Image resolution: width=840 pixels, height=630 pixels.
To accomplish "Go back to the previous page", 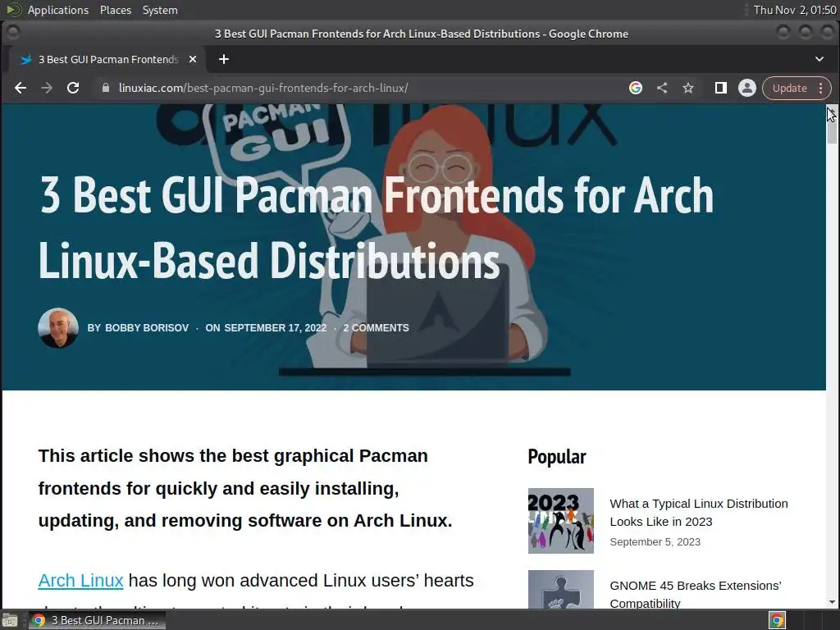I will click(x=21, y=88).
